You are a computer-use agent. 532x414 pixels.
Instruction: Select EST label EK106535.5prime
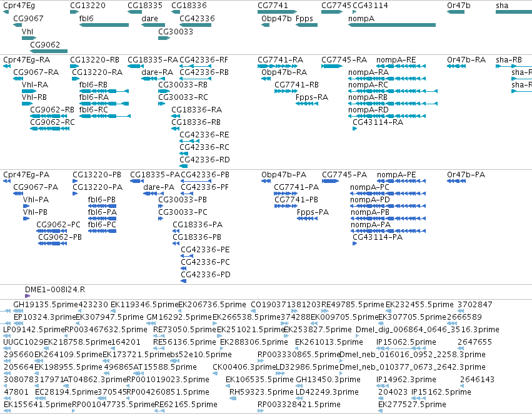(259, 380)
